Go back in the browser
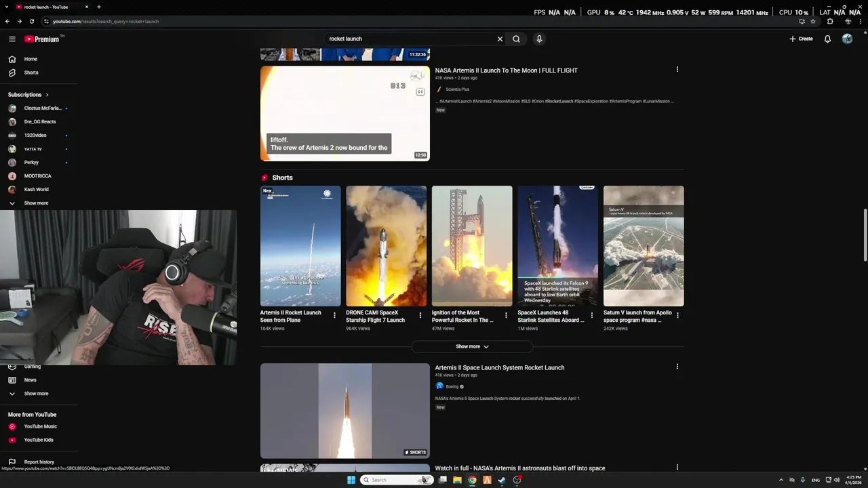This screenshot has height=488, width=868. pyautogui.click(x=7, y=21)
